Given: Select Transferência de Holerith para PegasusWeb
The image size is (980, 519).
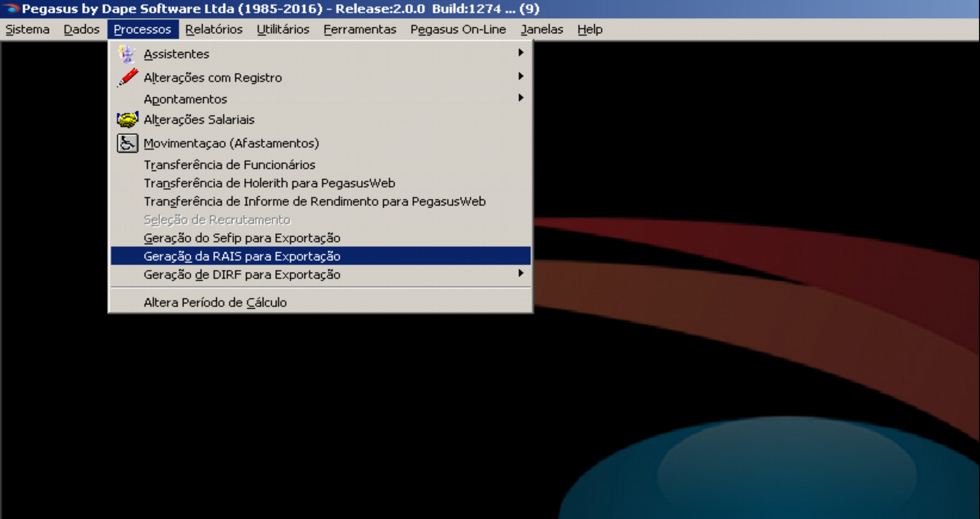Looking at the screenshot, I should pyautogui.click(x=321, y=183).
